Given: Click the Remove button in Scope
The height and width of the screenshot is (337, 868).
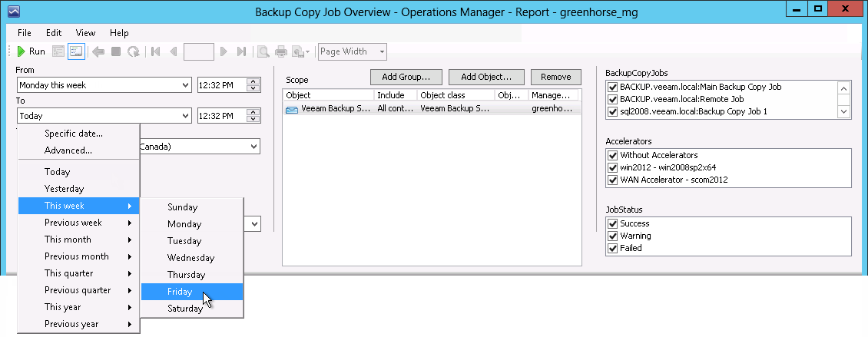Looking at the screenshot, I should (x=556, y=77).
